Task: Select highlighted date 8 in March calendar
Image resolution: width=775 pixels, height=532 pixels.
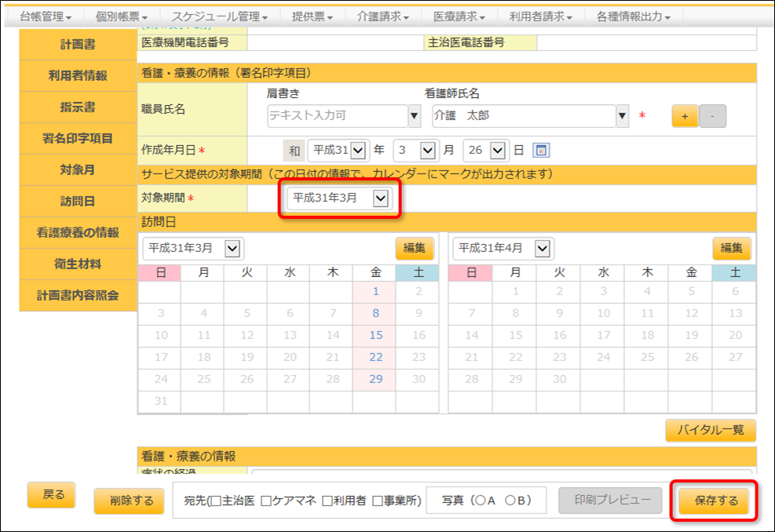Action: [375, 313]
